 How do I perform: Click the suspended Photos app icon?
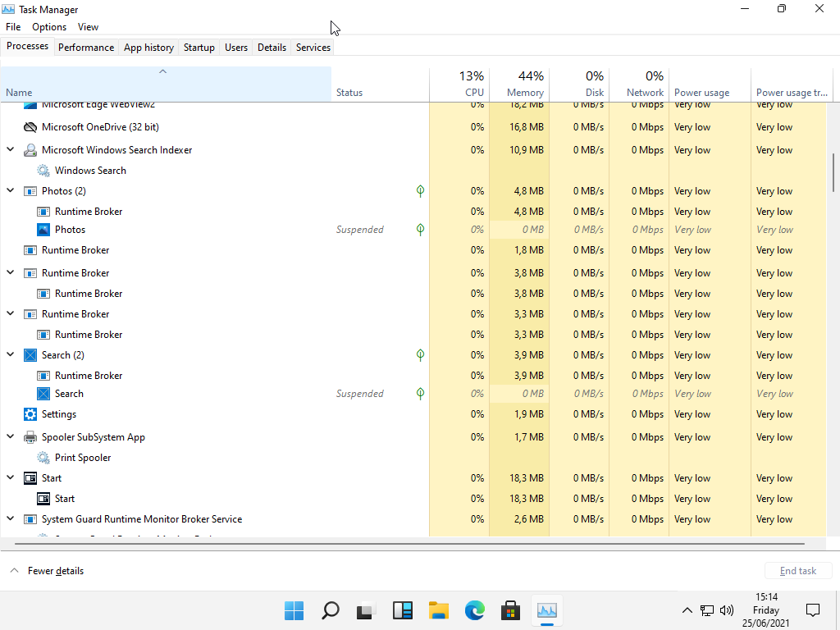tap(43, 230)
